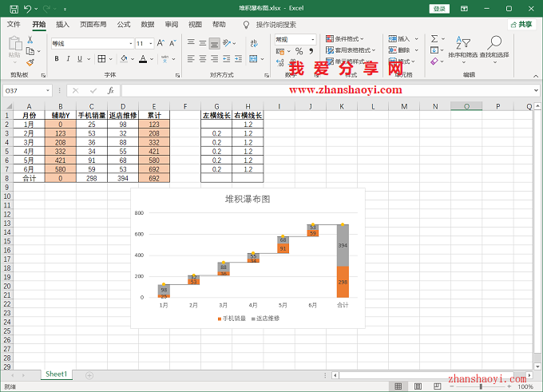
Task: Switch to Page Break Preview in status bar
Action: [438, 386]
